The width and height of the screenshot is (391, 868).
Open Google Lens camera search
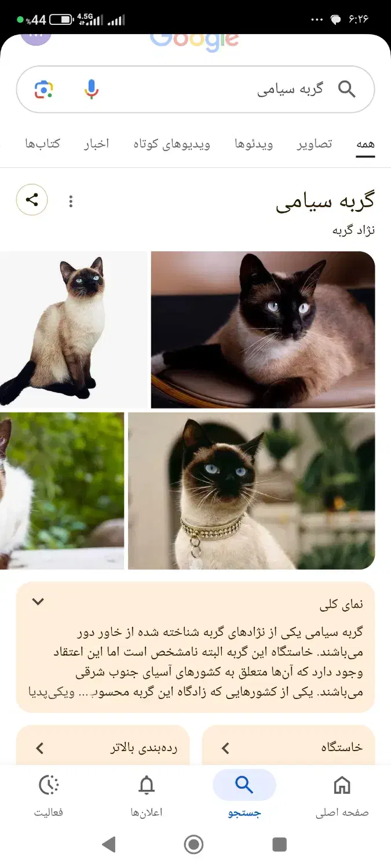[43, 90]
